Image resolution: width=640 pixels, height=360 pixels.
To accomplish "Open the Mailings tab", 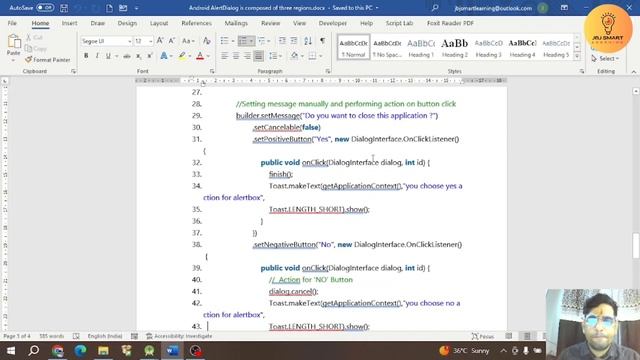I will [x=236, y=23].
